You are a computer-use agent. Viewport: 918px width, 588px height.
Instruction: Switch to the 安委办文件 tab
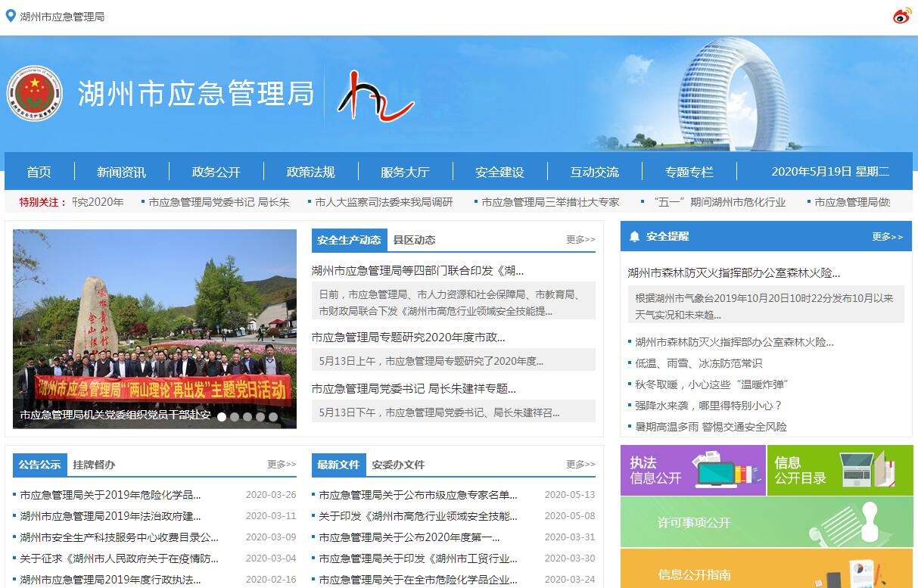click(398, 465)
